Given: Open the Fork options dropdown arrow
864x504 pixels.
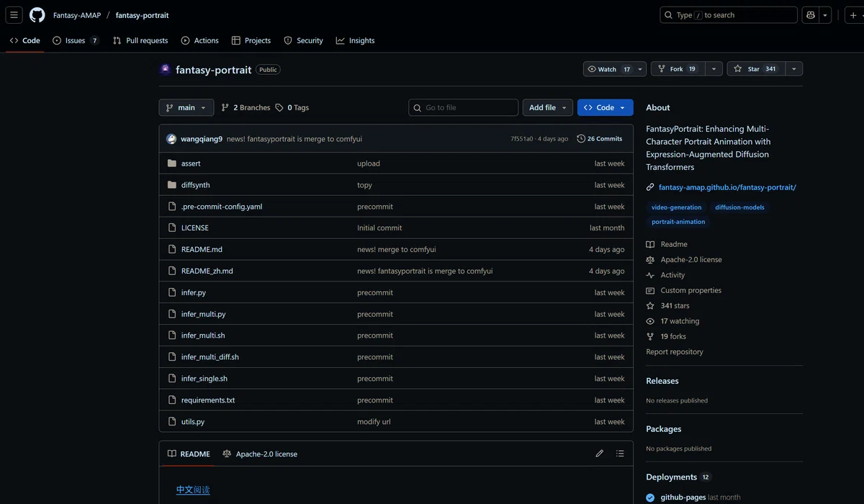Looking at the screenshot, I should click(714, 69).
